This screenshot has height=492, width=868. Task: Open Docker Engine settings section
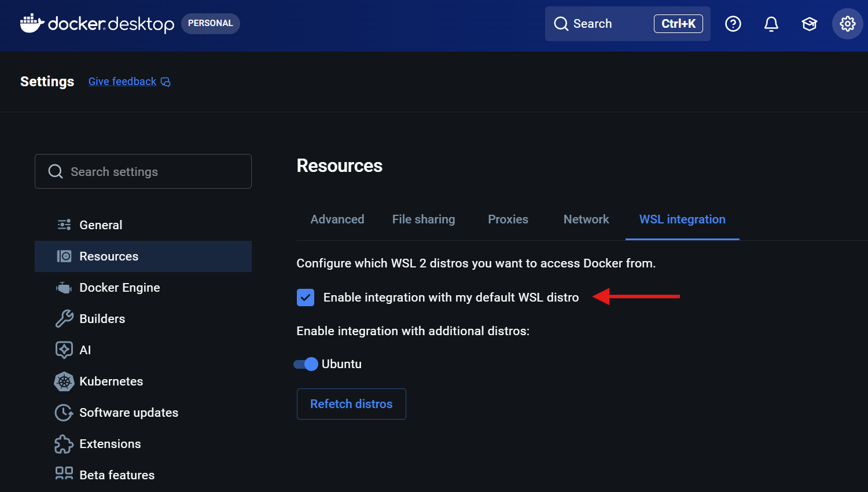click(x=143, y=288)
